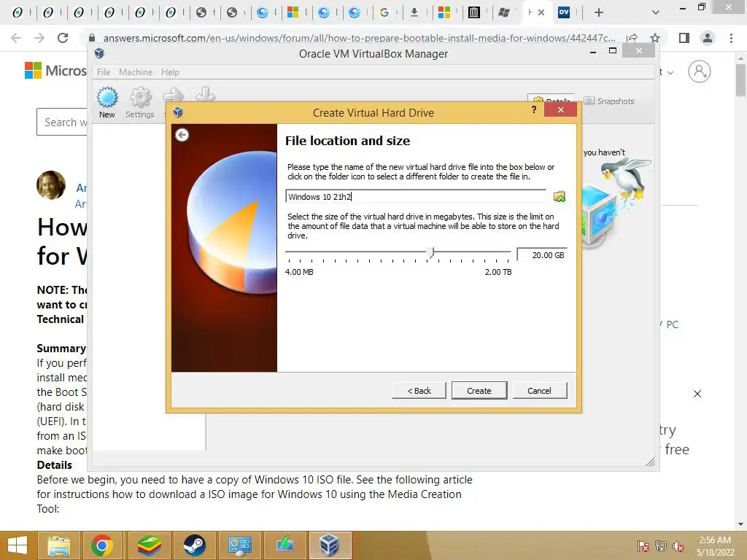
Task: View site info via the padlock
Action: pyautogui.click(x=93, y=38)
